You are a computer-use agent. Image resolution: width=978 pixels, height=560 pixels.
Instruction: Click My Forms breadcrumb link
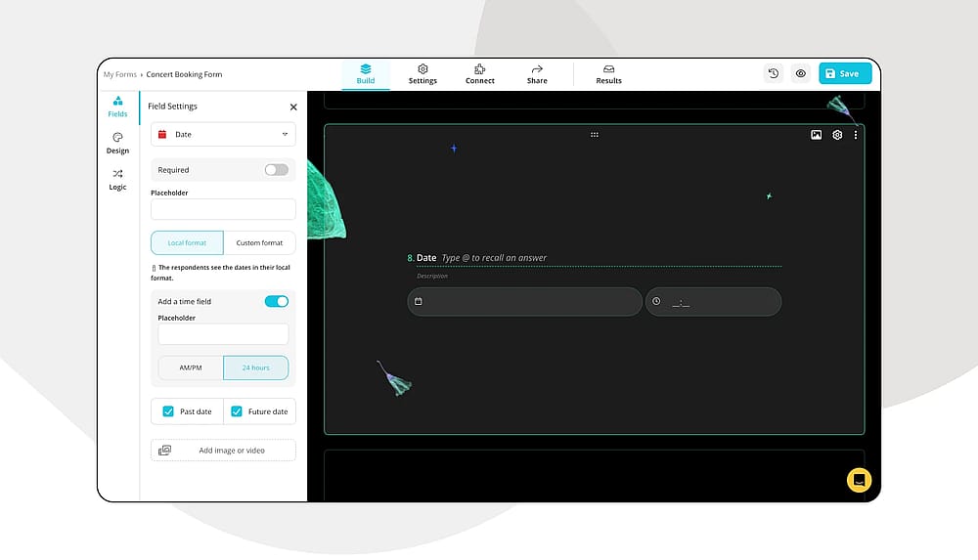pyautogui.click(x=119, y=74)
